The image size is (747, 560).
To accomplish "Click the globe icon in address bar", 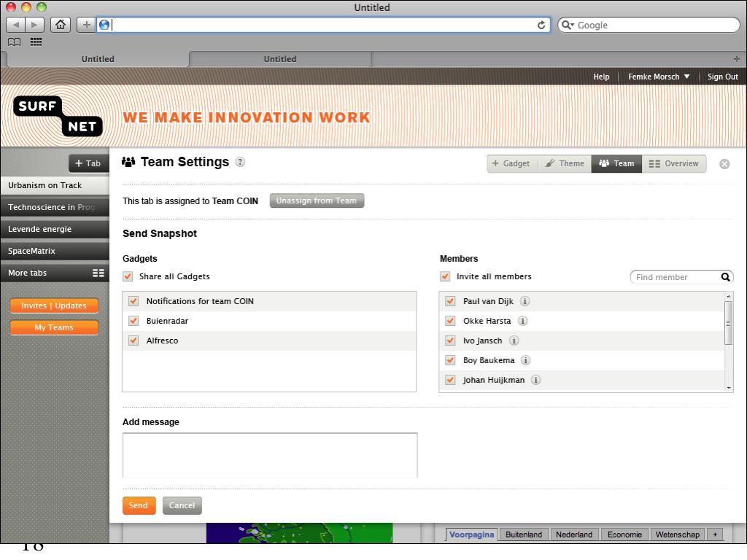I will [x=104, y=25].
